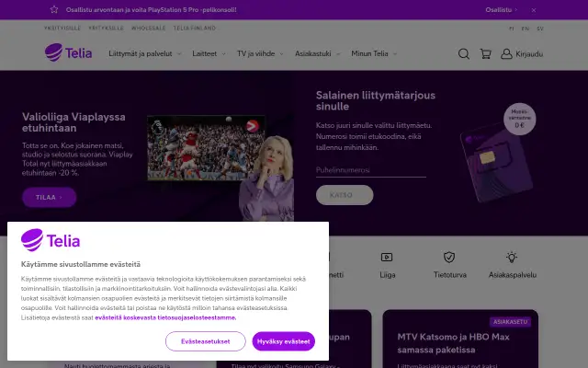Open the Liiga play icon shortcut
This screenshot has height=368, width=588.
pyautogui.click(x=387, y=258)
